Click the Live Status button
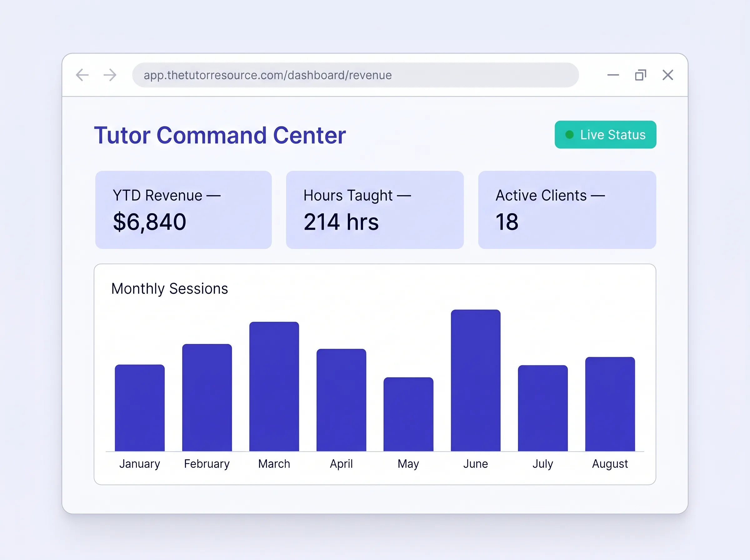Image resolution: width=750 pixels, height=560 pixels. [605, 135]
